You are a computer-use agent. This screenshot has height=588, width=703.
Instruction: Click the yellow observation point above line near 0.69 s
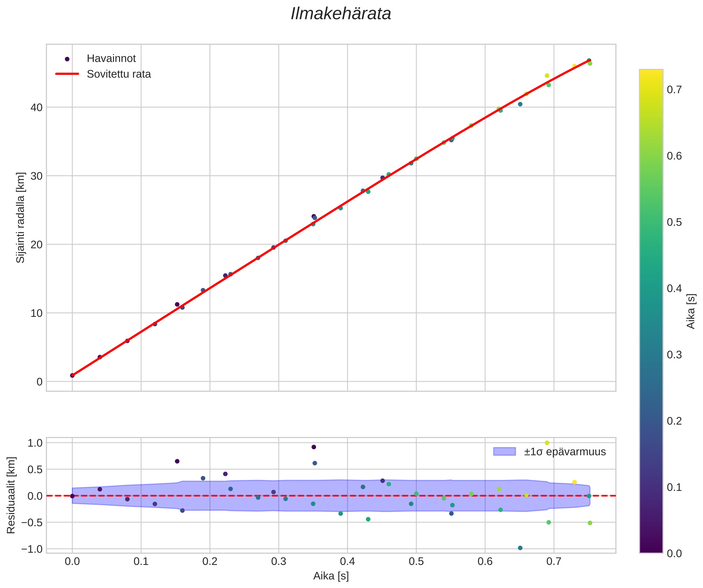click(x=547, y=76)
